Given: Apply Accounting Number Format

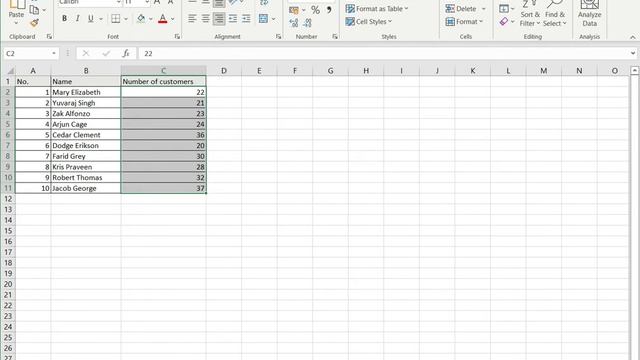Looking at the screenshot, I should 294,10.
